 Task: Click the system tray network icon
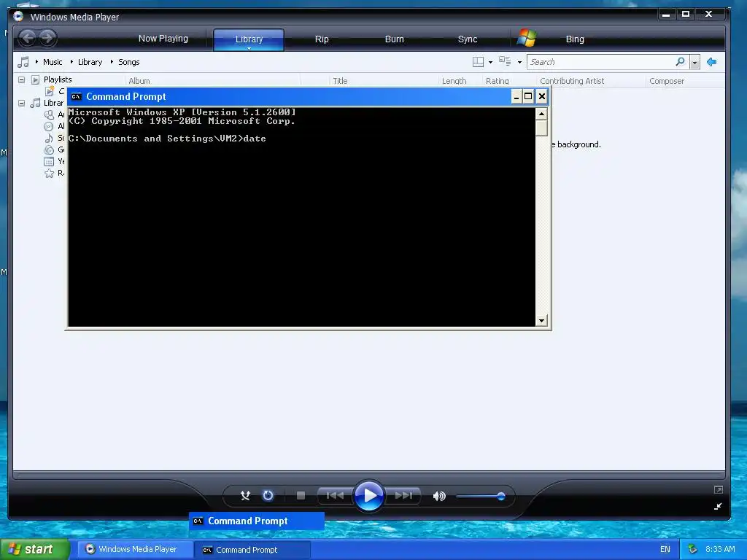pyautogui.click(x=693, y=549)
